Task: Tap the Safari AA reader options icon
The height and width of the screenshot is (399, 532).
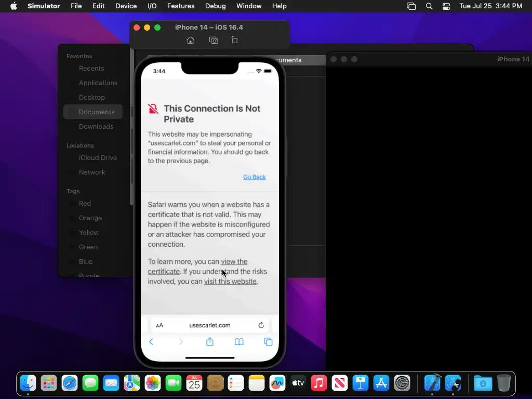Action: 159,325
